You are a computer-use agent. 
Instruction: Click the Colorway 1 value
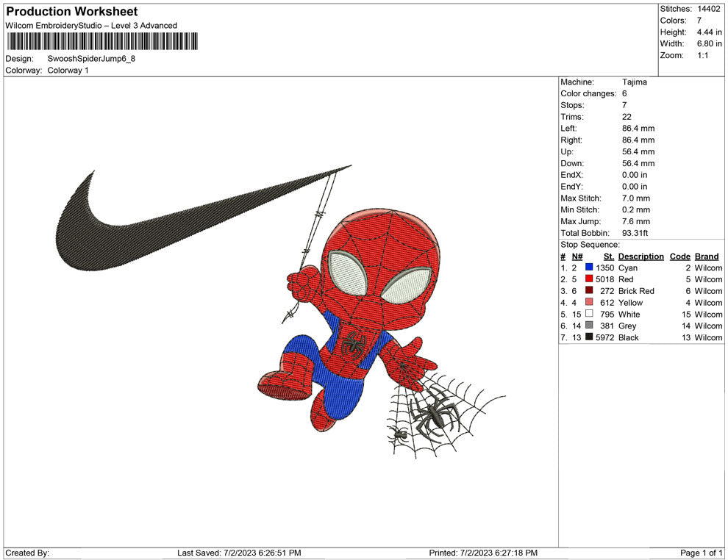coord(68,70)
